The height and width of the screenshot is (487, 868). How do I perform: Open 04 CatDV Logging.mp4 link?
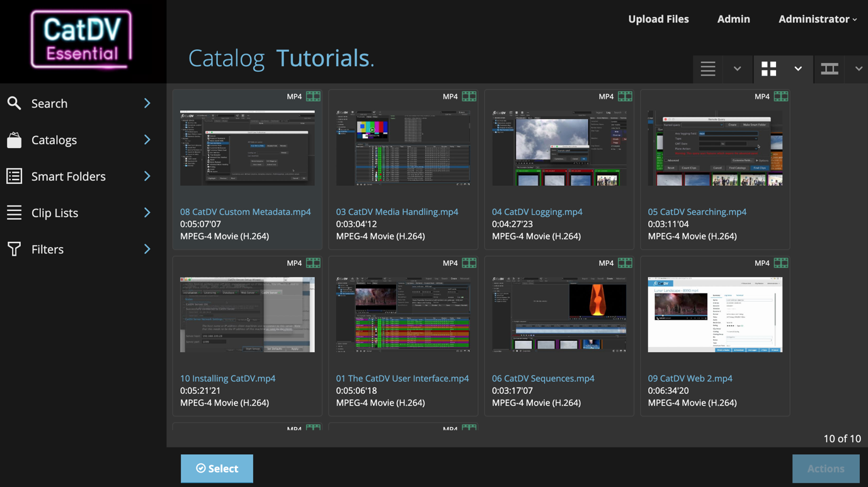coord(537,212)
